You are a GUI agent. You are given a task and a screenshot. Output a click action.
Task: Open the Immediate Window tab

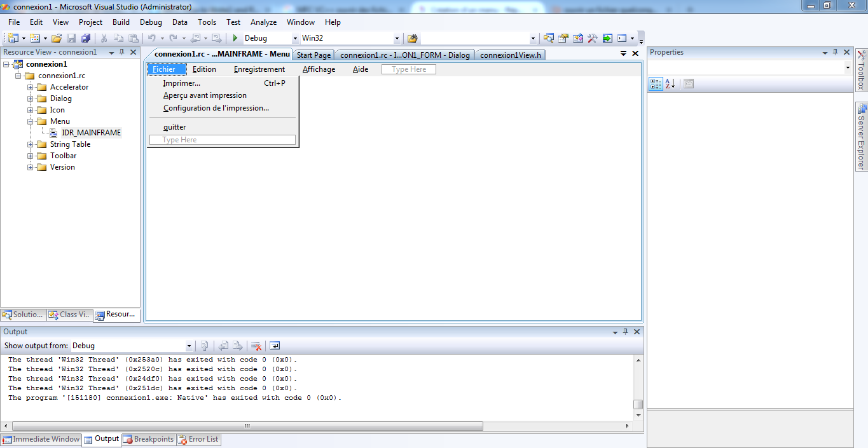pyautogui.click(x=41, y=439)
